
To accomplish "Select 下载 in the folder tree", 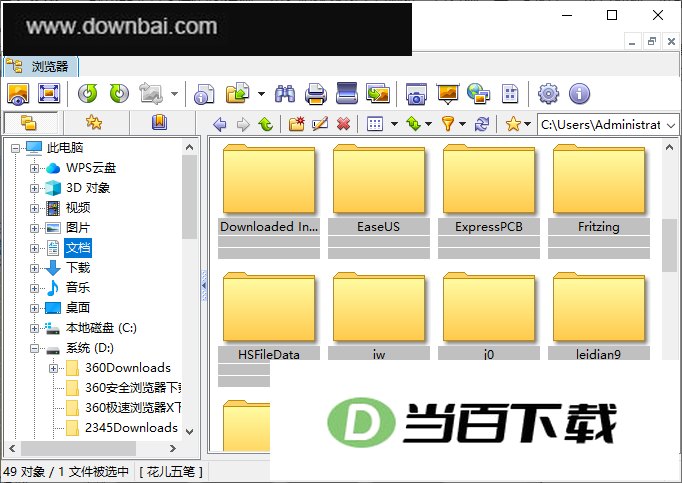I will click(x=78, y=268).
